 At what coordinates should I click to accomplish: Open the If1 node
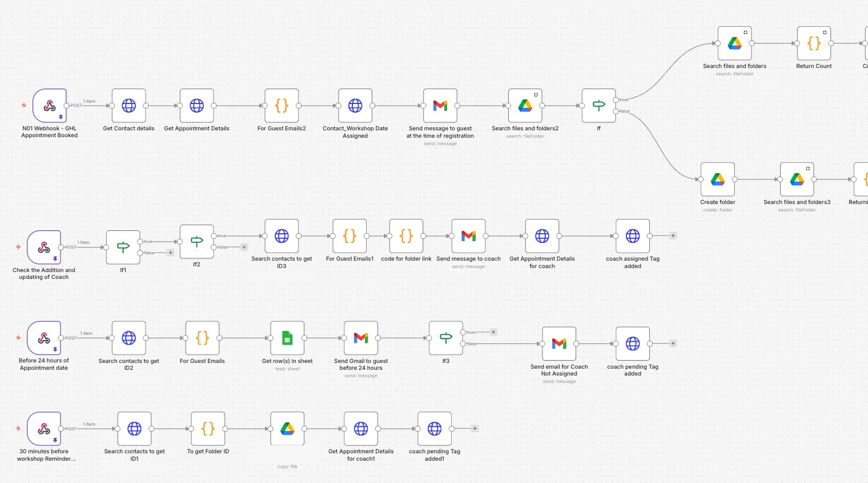(123, 247)
